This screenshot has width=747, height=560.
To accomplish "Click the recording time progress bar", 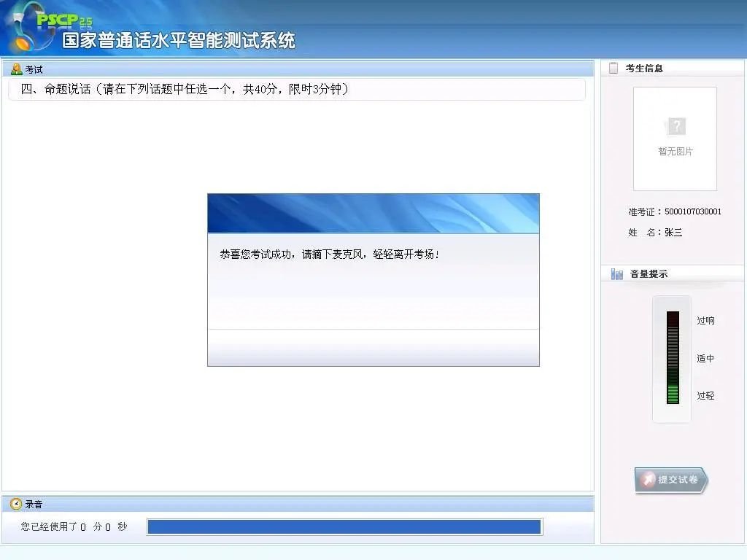I will [x=344, y=526].
